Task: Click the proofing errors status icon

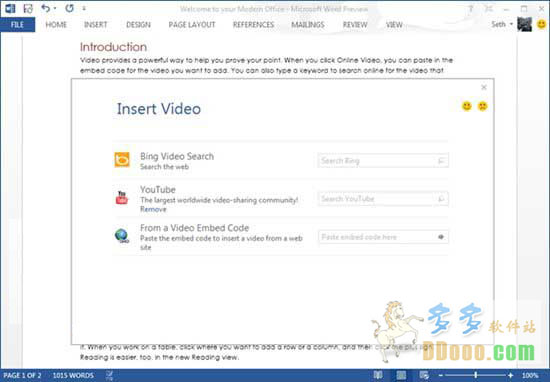Action: click(109, 375)
